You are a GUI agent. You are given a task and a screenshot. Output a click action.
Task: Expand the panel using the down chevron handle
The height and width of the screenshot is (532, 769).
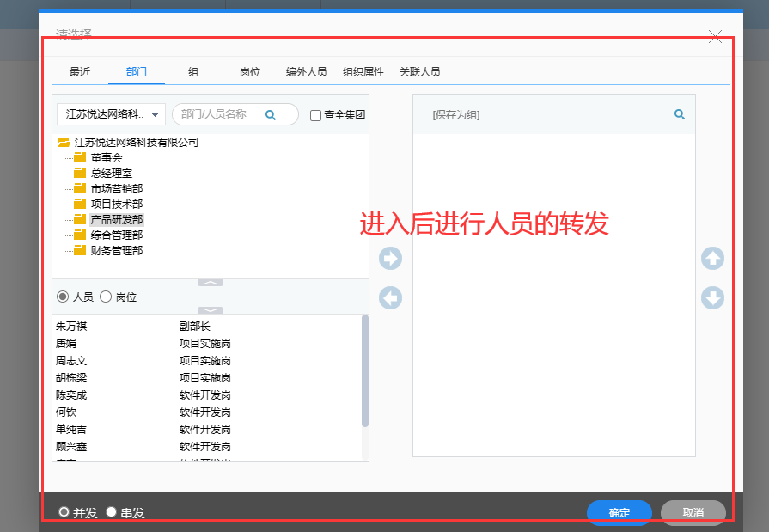[x=211, y=310]
